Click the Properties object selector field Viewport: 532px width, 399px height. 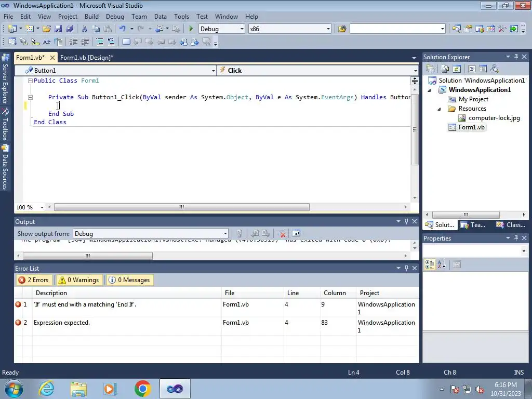click(475, 251)
